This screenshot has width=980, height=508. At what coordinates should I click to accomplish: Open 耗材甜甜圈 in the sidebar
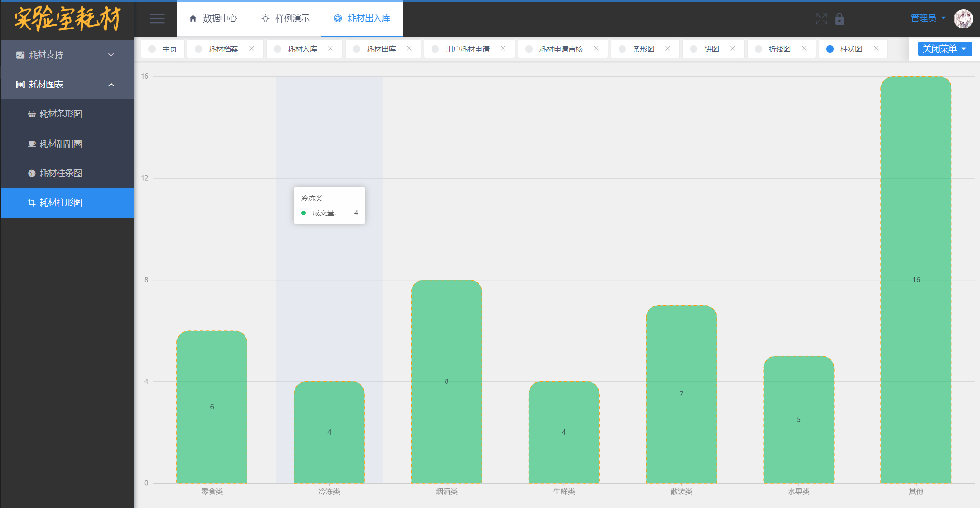(x=60, y=144)
